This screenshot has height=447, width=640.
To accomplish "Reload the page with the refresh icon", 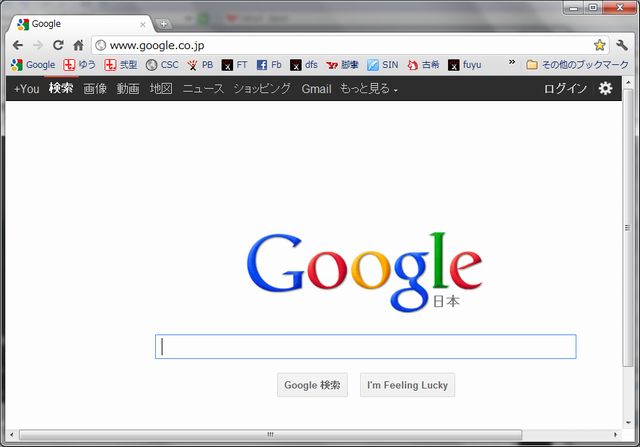I will (58, 45).
